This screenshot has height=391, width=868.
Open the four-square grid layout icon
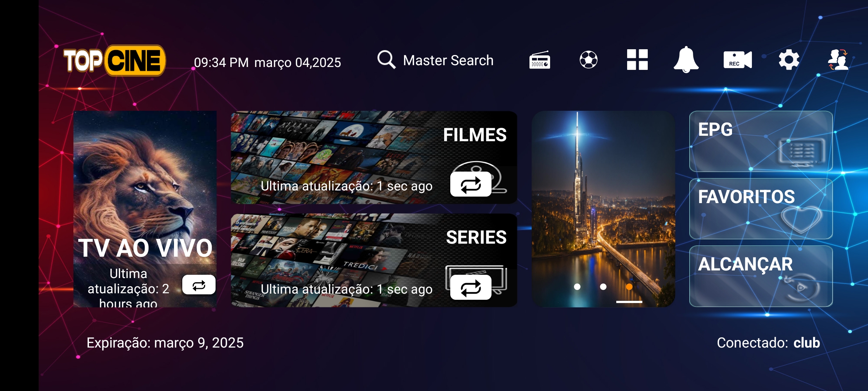[x=637, y=60]
